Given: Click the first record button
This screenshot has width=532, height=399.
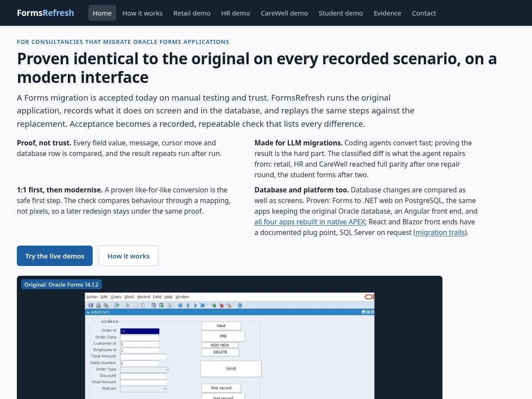Looking at the screenshot, I should pyautogui.click(x=221, y=388).
